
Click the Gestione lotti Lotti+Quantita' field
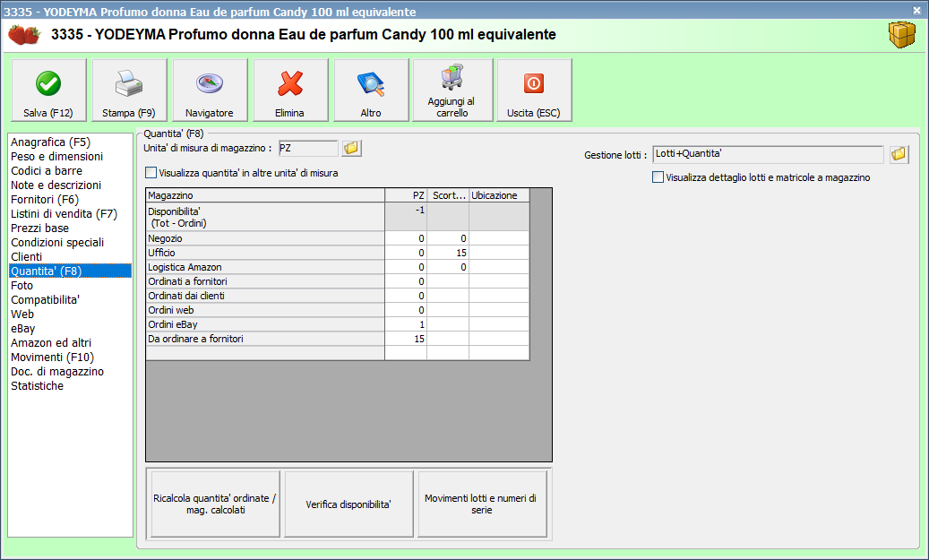768,154
